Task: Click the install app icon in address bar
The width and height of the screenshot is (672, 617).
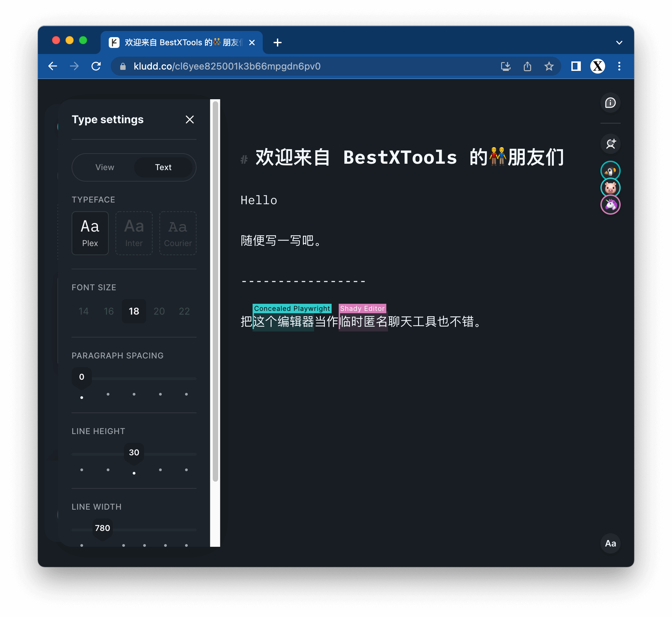Action: [506, 66]
